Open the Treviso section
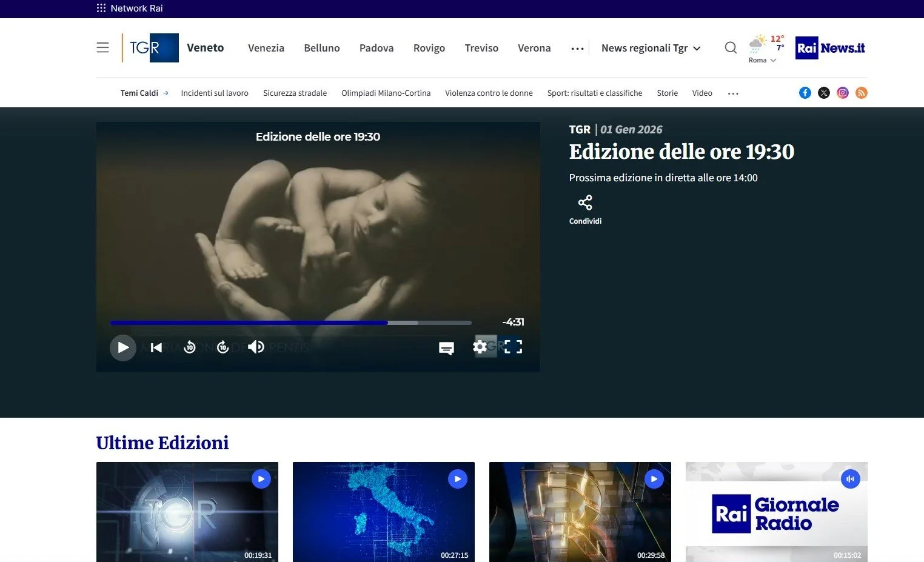 pos(481,48)
